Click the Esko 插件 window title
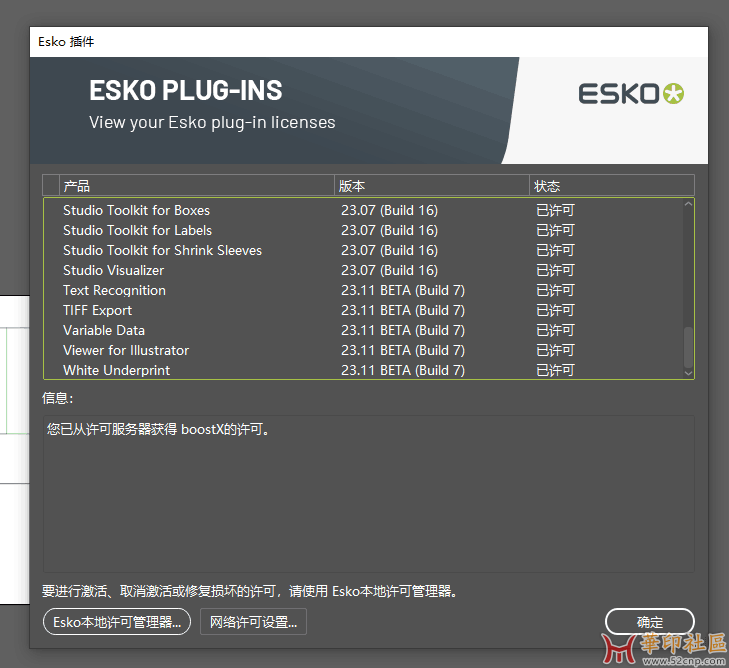This screenshot has height=668, width=729. [66, 41]
